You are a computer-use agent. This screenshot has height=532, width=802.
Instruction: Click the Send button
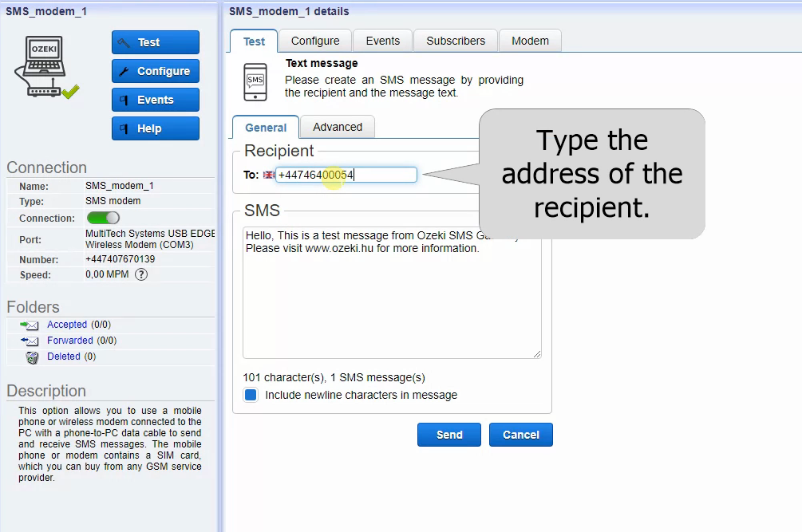pos(448,435)
